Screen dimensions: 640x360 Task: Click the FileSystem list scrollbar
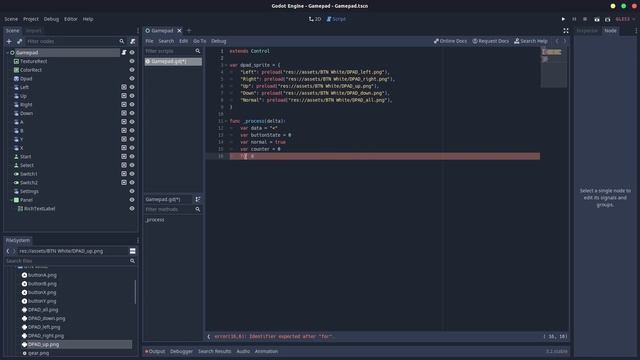click(x=135, y=292)
